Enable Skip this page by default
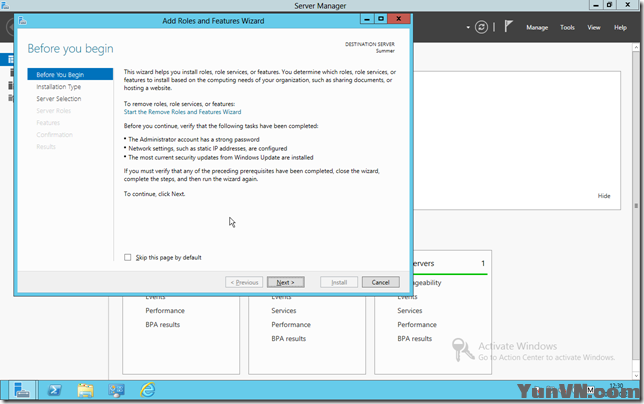 click(128, 257)
